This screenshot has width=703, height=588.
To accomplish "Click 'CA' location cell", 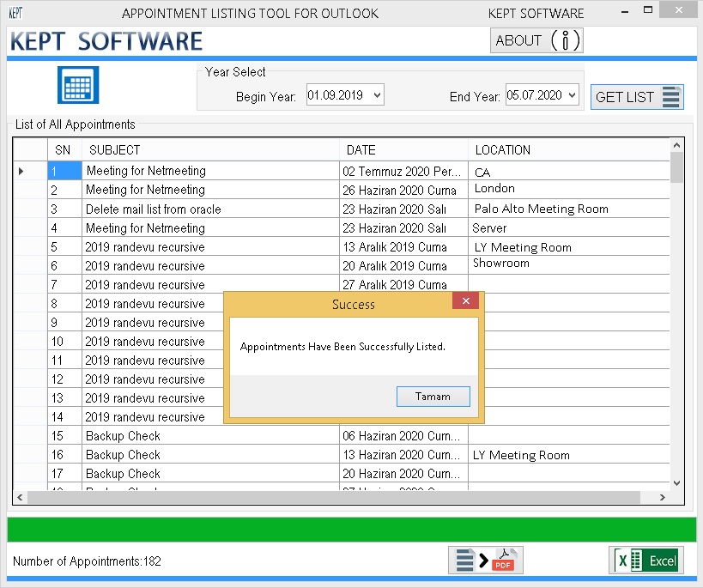I will (569, 171).
